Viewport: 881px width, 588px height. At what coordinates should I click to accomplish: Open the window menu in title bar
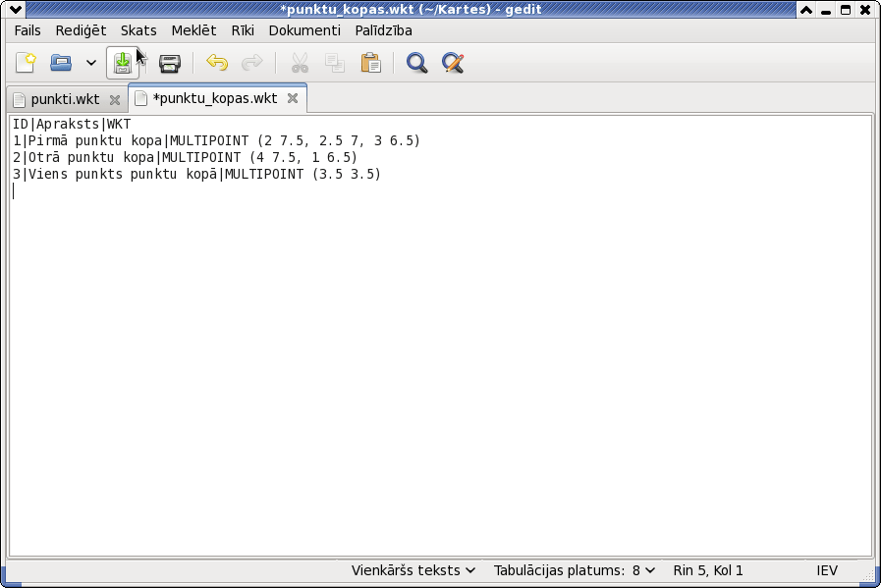click(x=15, y=10)
